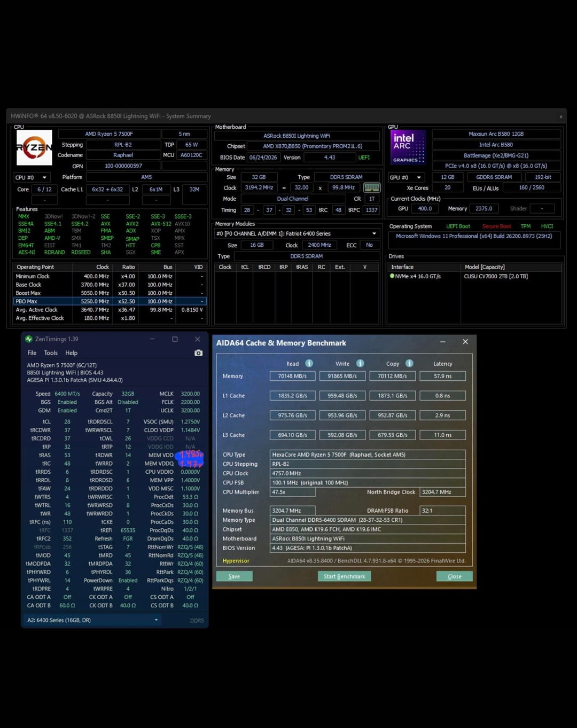577x728 pixels.
Task: Click the memory module icon beside 99.8 MHz
Action: pyautogui.click(x=372, y=187)
